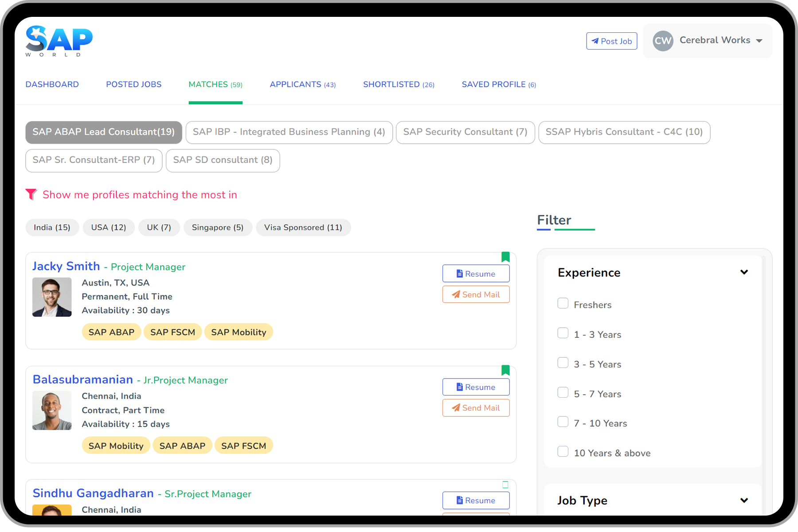Select the Matches (59) tab
Image resolution: width=798 pixels, height=532 pixels.
[215, 84]
